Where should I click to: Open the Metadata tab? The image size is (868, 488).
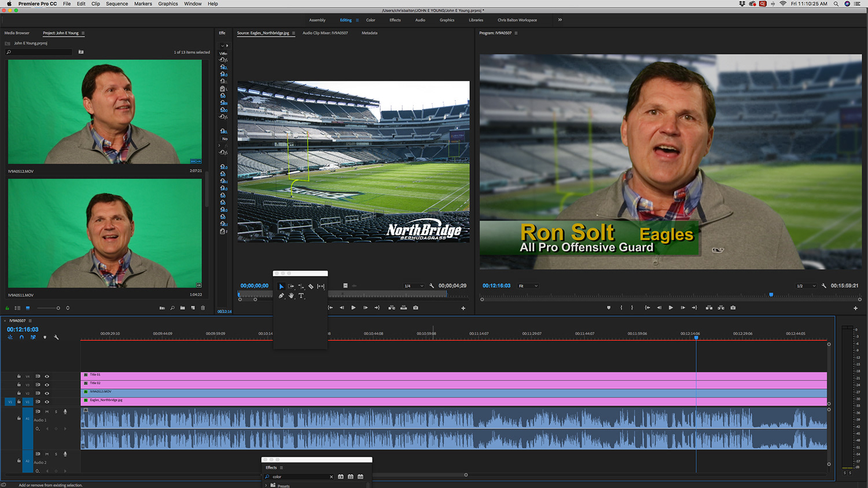[369, 33]
